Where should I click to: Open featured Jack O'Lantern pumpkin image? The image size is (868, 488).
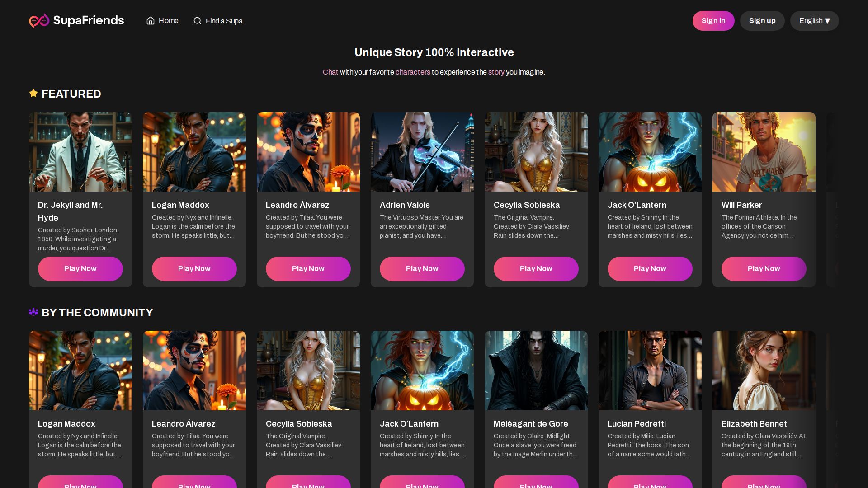click(x=650, y=152)
